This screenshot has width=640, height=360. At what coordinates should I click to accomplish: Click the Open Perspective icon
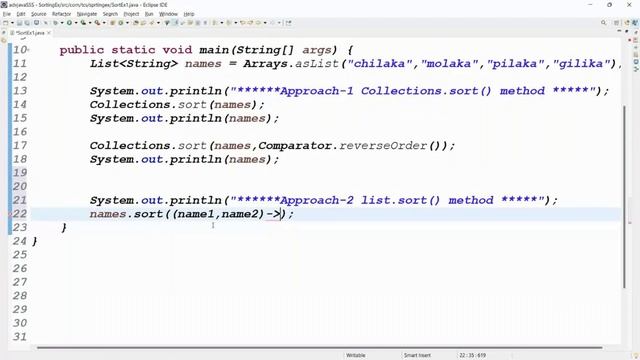(617, 23)
